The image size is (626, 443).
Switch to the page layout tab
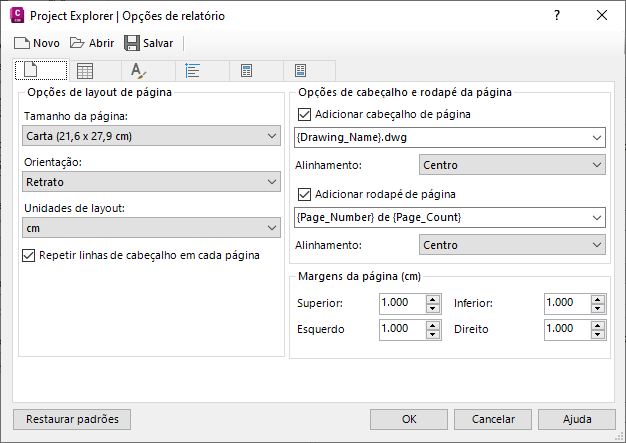coord(31,70)
